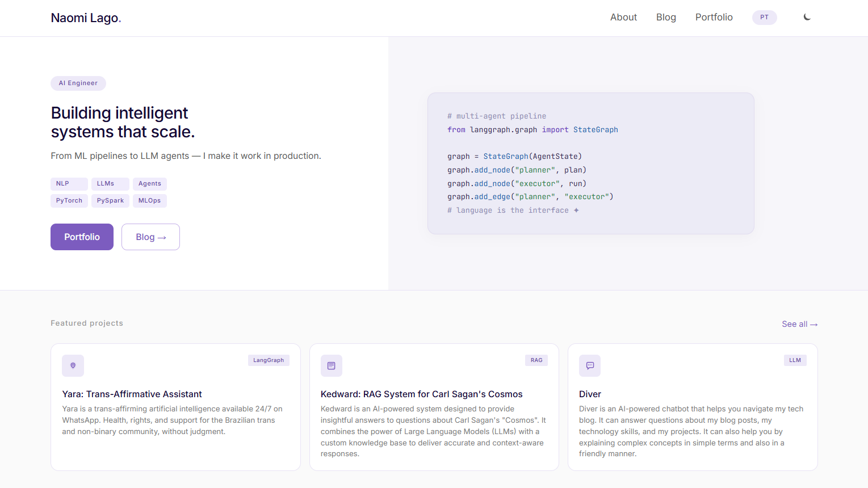Open the Yara: Trans-Affirmative Assistant project title
Screen dimensions: 868x488
(132, 394)
